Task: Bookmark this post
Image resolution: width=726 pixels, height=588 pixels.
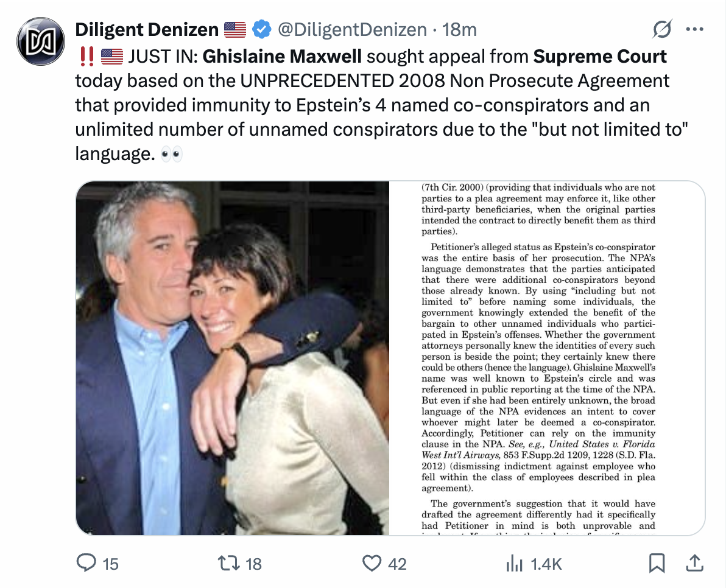Action: [x=657, y=564]
